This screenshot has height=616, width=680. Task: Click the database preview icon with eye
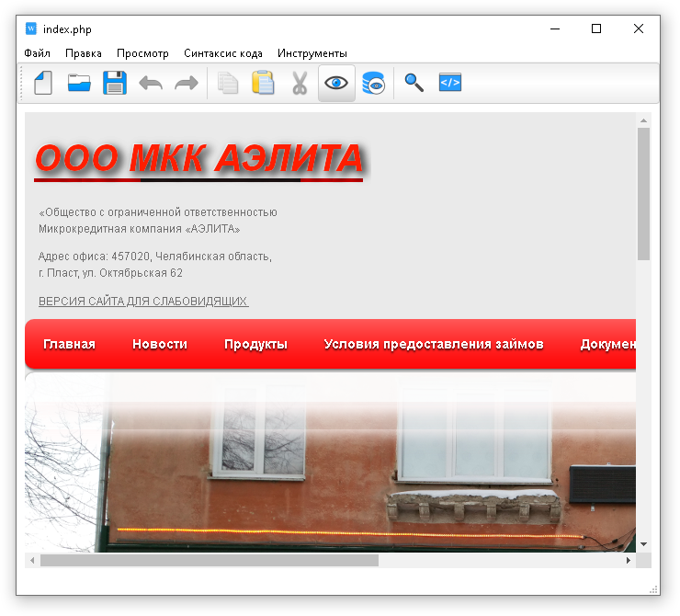[373, 83]
